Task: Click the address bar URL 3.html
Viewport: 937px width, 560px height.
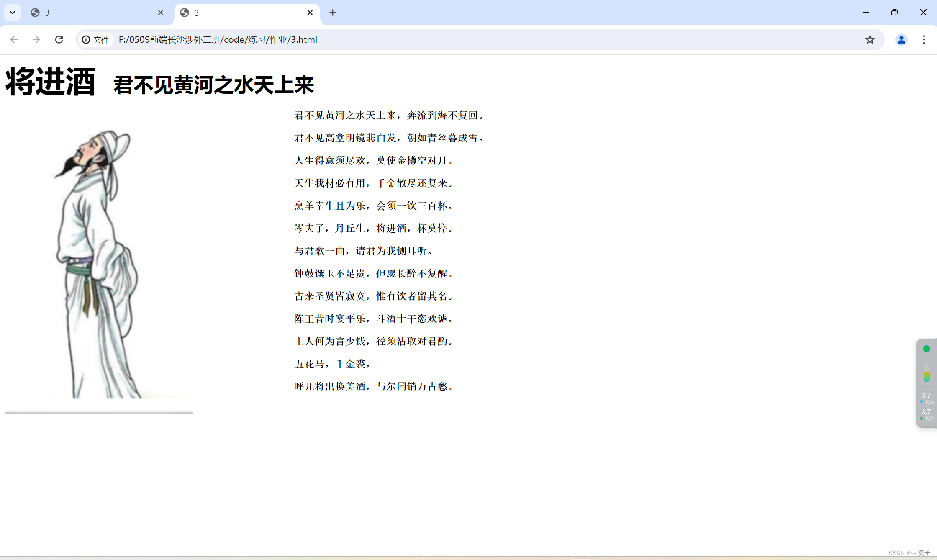Action: 218,39
